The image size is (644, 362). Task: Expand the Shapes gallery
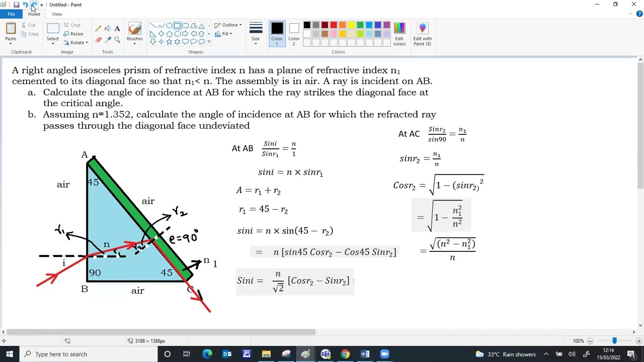point(209,42)
